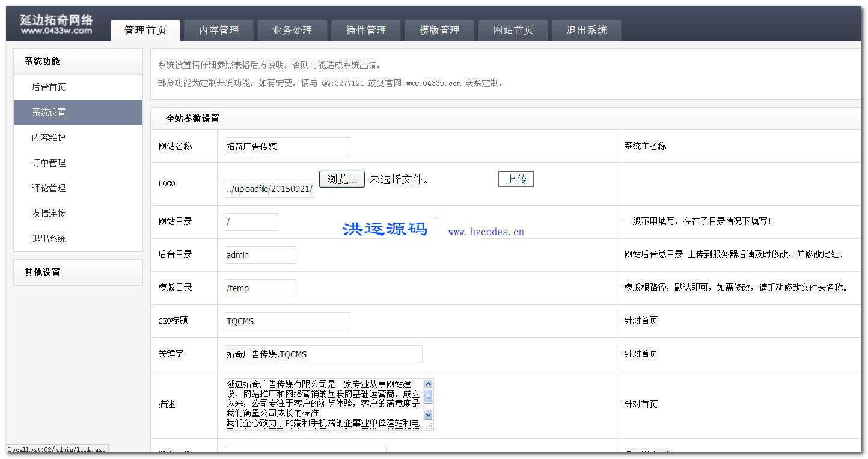Click the 退出系统 top tab

point(587,31)
